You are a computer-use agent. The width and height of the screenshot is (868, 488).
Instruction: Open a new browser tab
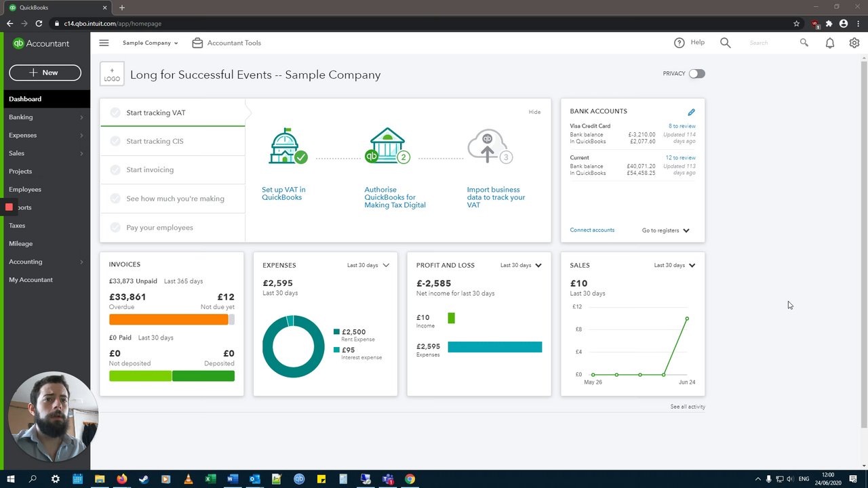click(122, 7)
